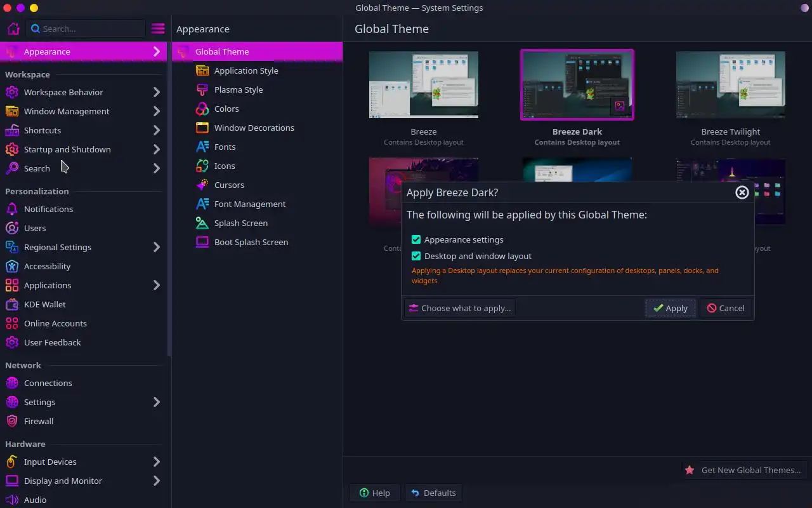Open the hamburger menu beside search
Viewport: 812px width, 508px height.
[x=158, y=29]
